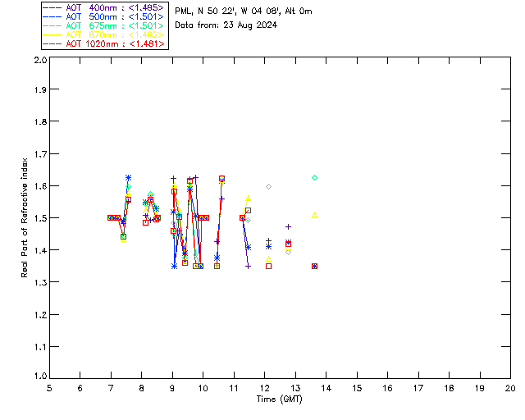Click the x-axis tick label 8
The width and height of the screenshot is (525, 420).
(142, 388)
